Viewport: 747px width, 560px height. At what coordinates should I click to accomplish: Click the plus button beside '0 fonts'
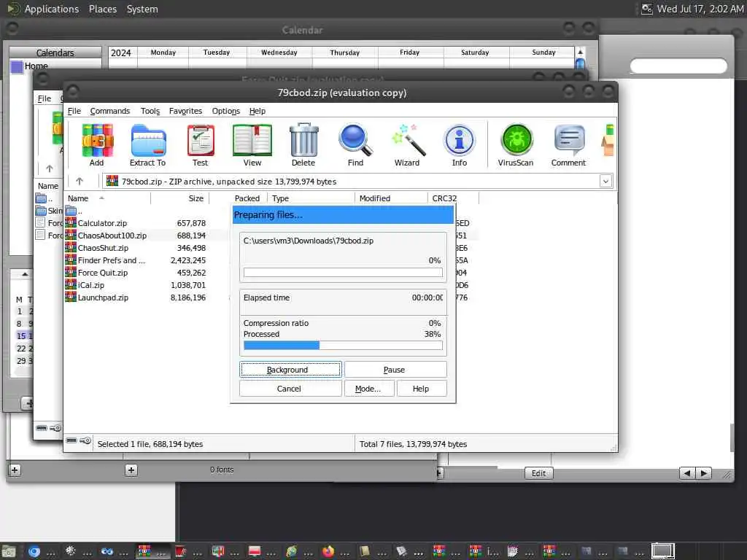coord(131,470)
